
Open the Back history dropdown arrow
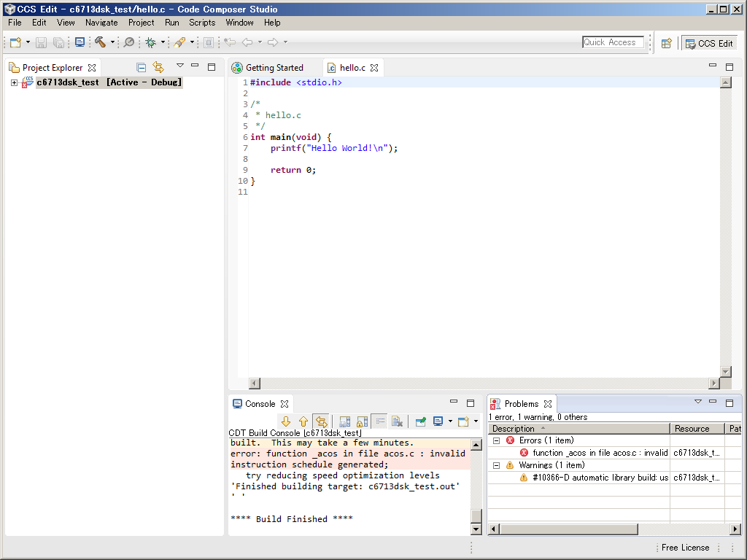tap(260, 42)
